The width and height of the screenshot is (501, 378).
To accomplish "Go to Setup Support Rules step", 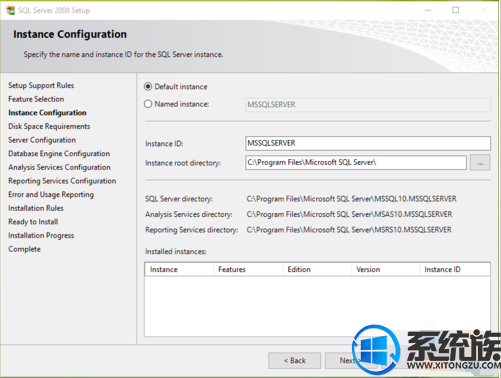I will coord(41,86).
